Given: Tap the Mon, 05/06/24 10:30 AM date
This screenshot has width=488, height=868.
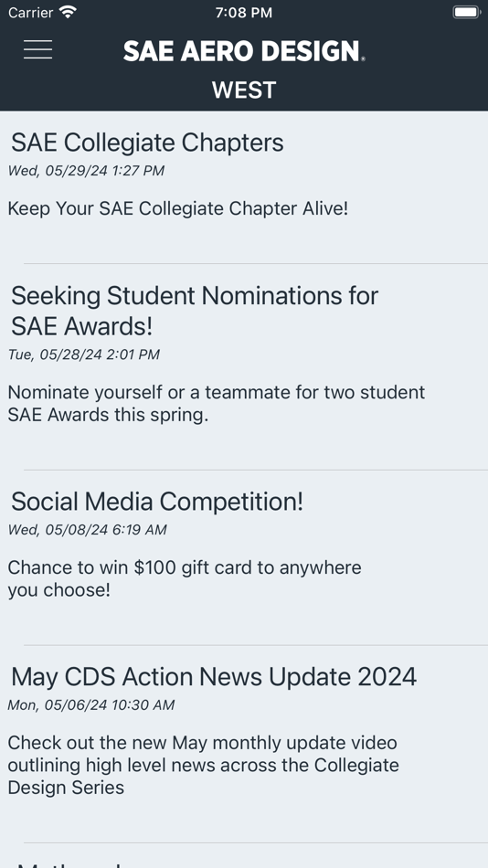Looking at the screenshot, I should (90, 704).
